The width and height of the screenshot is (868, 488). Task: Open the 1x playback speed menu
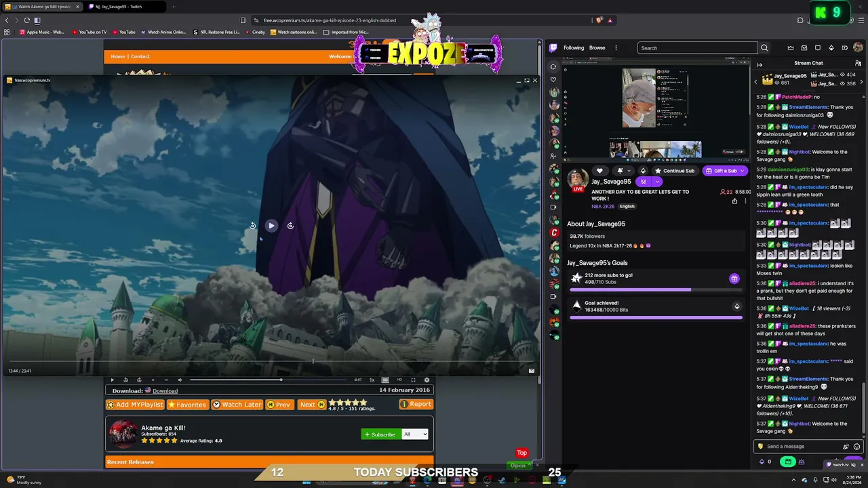point(372,380)
